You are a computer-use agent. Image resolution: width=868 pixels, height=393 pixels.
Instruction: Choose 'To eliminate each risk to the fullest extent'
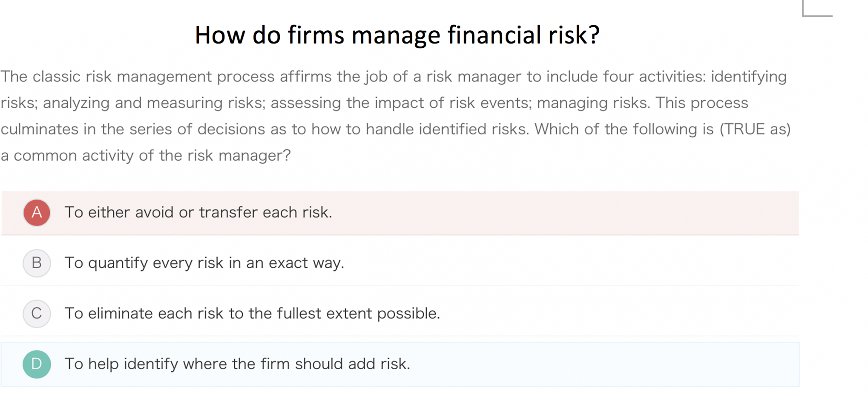pyautogui.click(x=252, y=313)
